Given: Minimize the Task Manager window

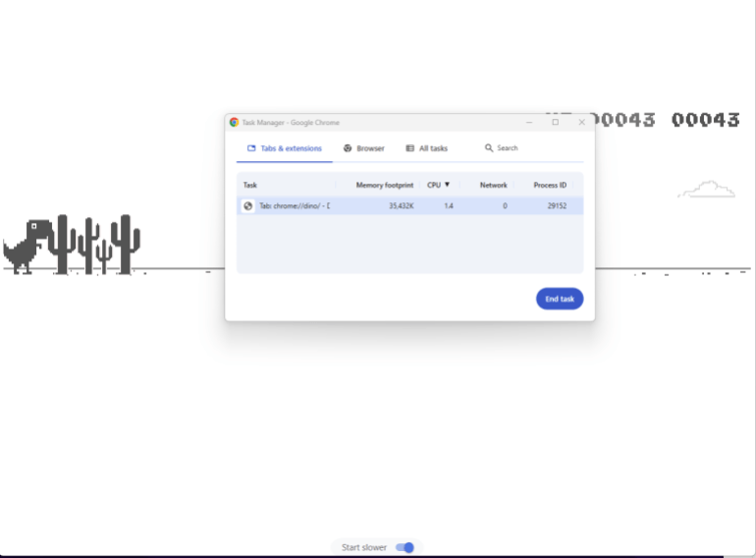Looking at the screenshot, I should click(529, 123).
